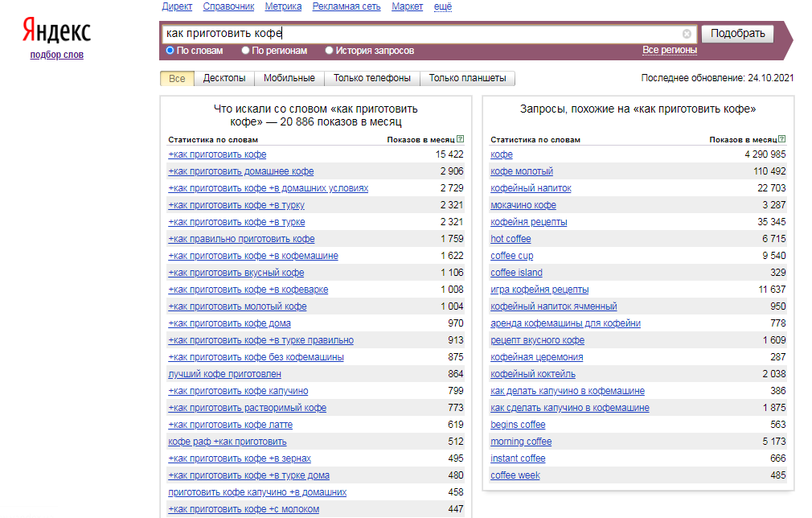Open '+как приготовить домашнее кофе' link

241,171
